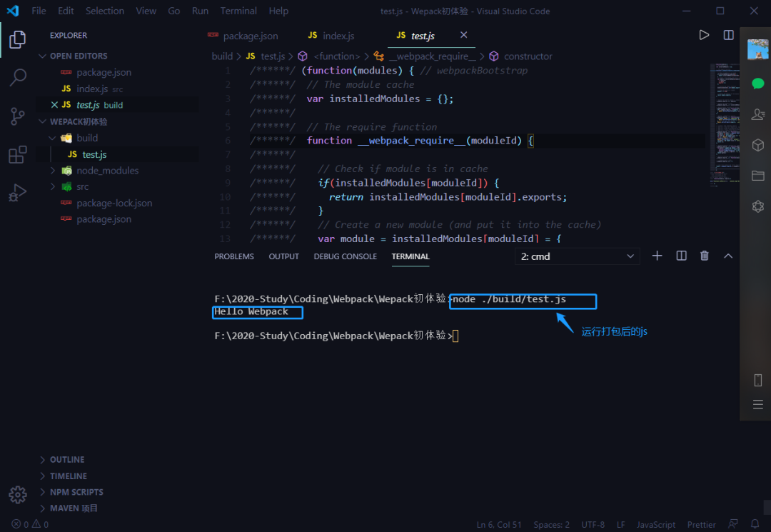Click 'Ln 6, Col 51' in status bar

click(x=498, y=525)
